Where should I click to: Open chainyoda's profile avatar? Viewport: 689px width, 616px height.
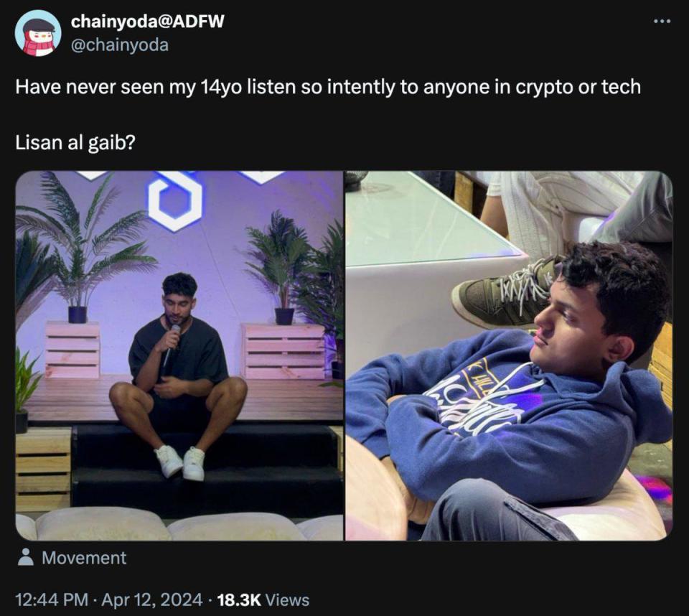pyautogui.click(x=38, y=33)
